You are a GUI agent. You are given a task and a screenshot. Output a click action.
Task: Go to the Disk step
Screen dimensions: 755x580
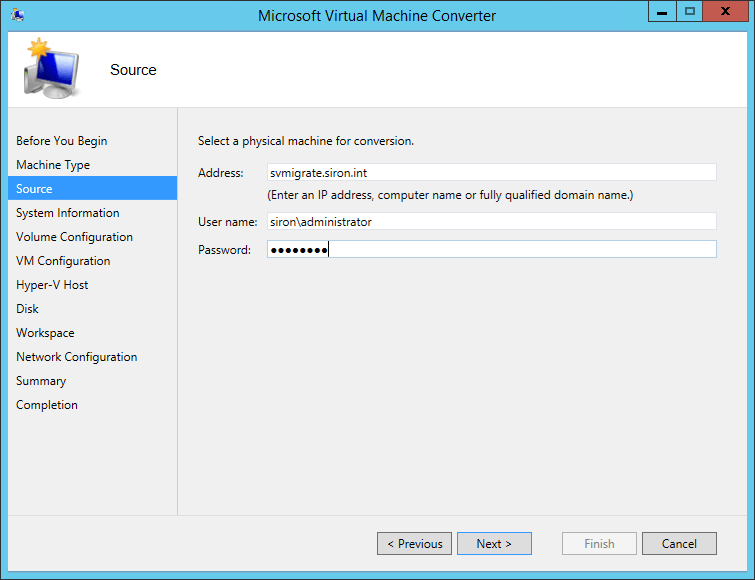pyautogui.click(x=27, y=309)
